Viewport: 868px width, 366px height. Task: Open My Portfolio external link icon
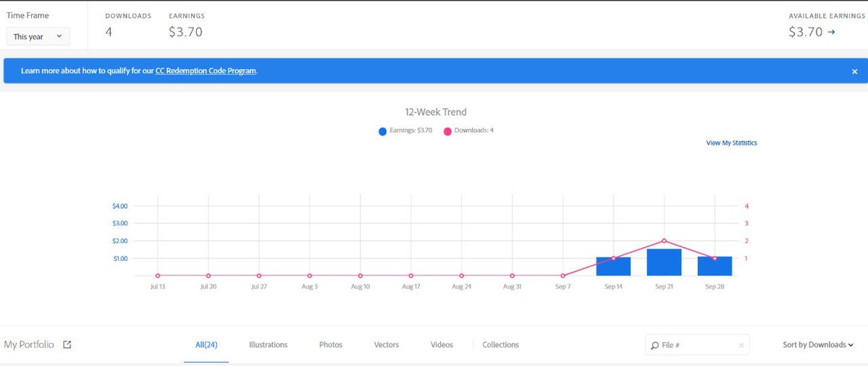(67, 345)
